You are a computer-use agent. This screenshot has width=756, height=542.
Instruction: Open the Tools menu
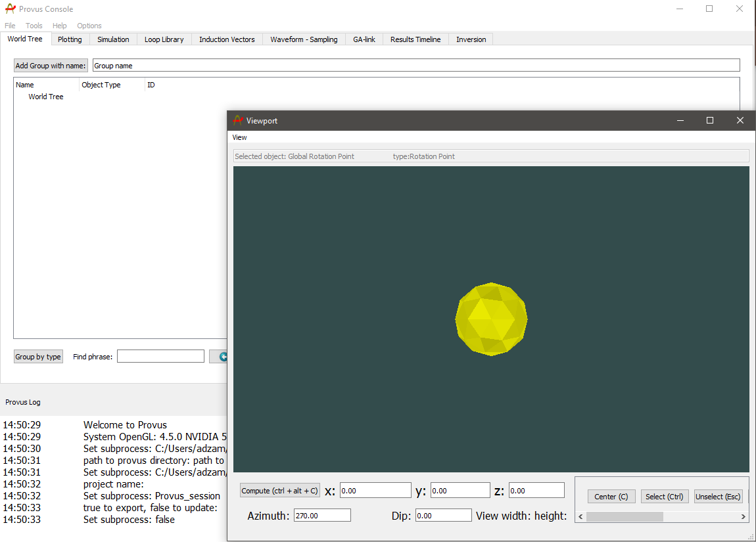tap(34, 26)
